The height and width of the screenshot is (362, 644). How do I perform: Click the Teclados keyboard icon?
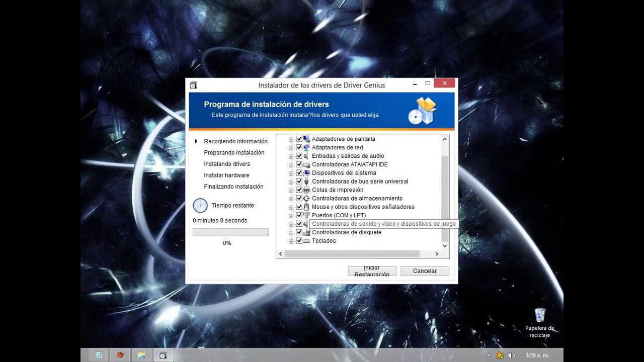point(306,241)
